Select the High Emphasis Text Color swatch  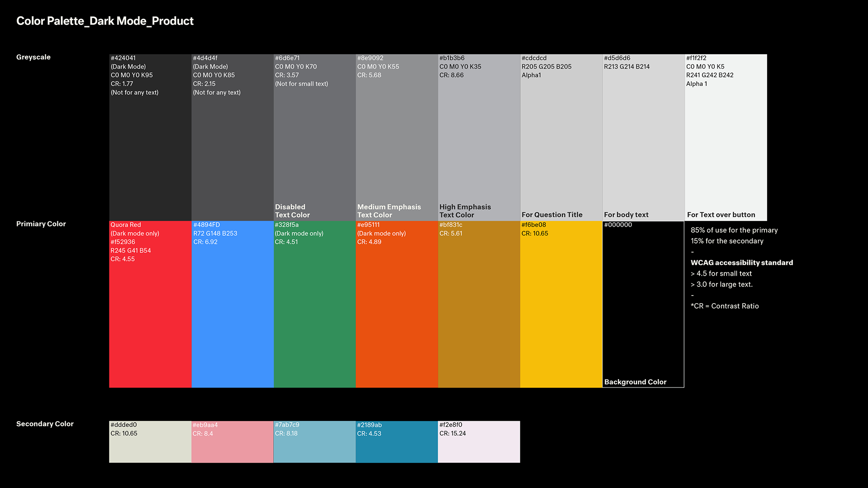click(x=479, y=145)
